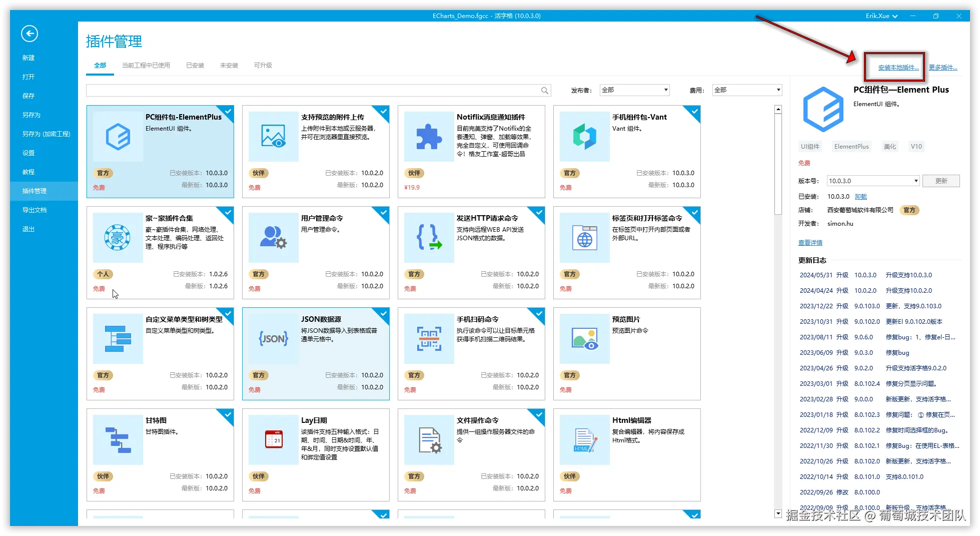Choose 另存为 (加密工程) in sidebar
The image size is (980, 536).
[x=46, y=134]
